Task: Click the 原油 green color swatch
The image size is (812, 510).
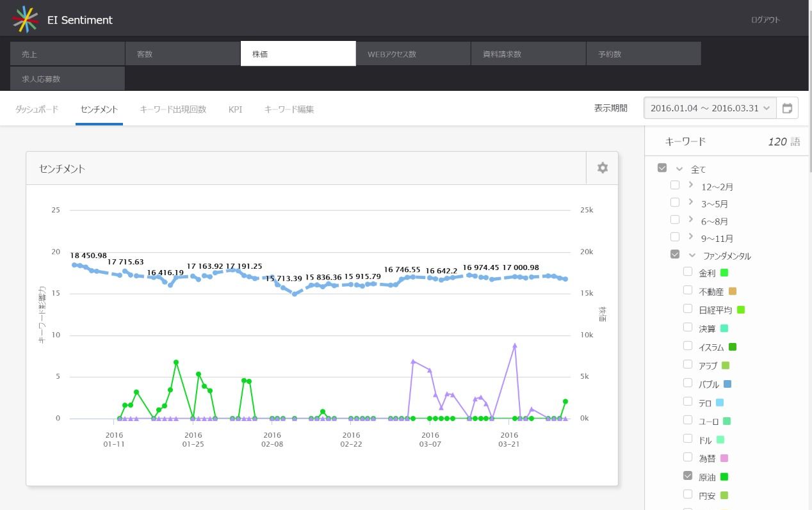Action: point(724,477)
